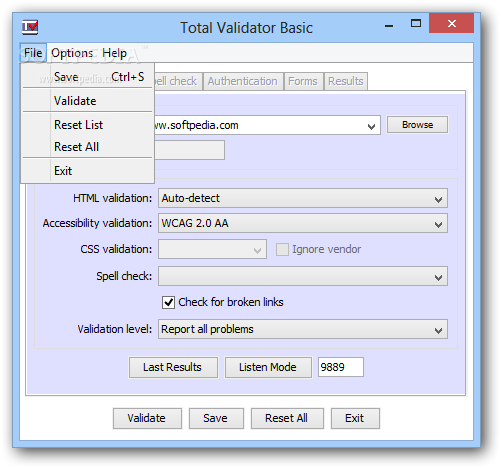Toggle the Ignore vendor checkbox
This screenshot has width=501, height=468.
(x=282, y=249)
